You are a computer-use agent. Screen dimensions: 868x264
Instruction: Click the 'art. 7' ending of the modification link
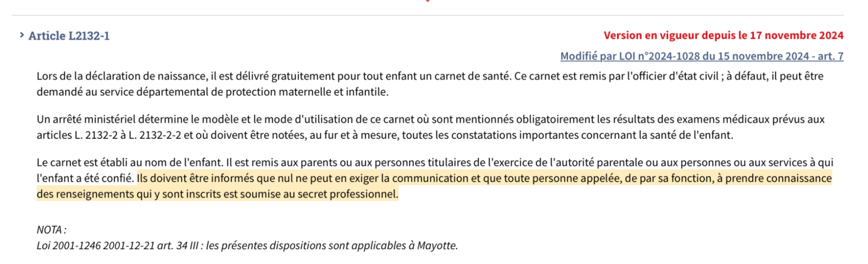coord(830,56)
